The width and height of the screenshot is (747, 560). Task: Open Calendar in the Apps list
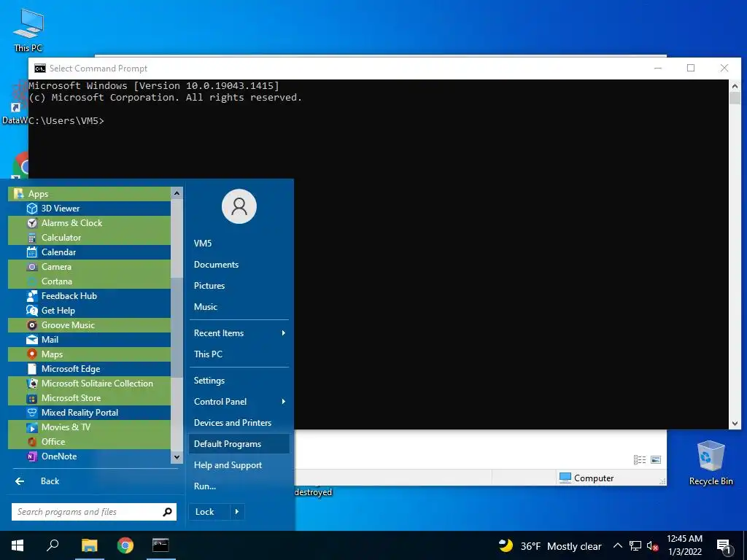click(x=89, y=252)
